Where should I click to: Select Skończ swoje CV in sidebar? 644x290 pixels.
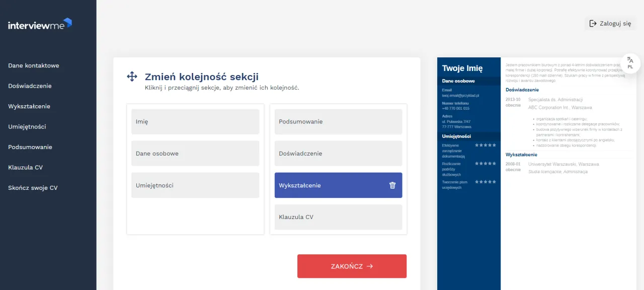33,188
